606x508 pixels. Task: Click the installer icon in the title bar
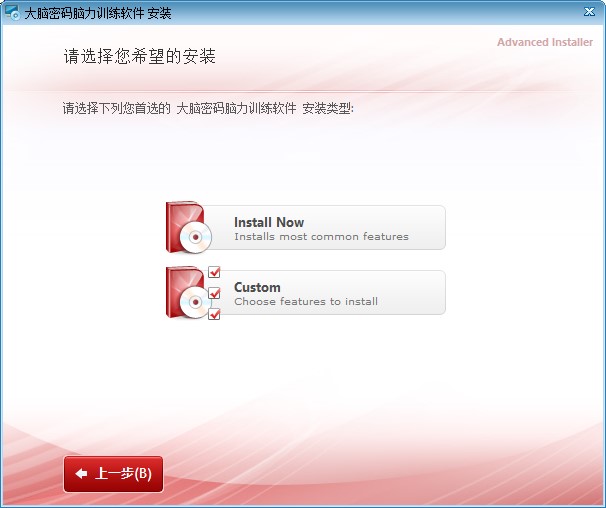coord(12,12)
